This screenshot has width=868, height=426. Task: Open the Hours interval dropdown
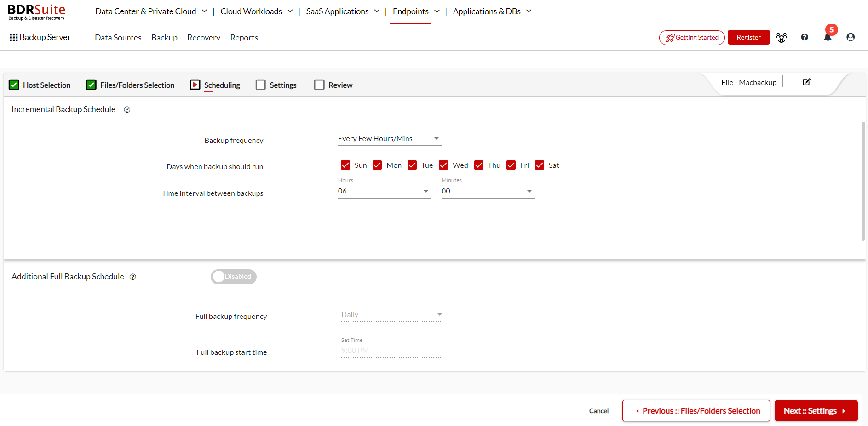tap(385, 191)
